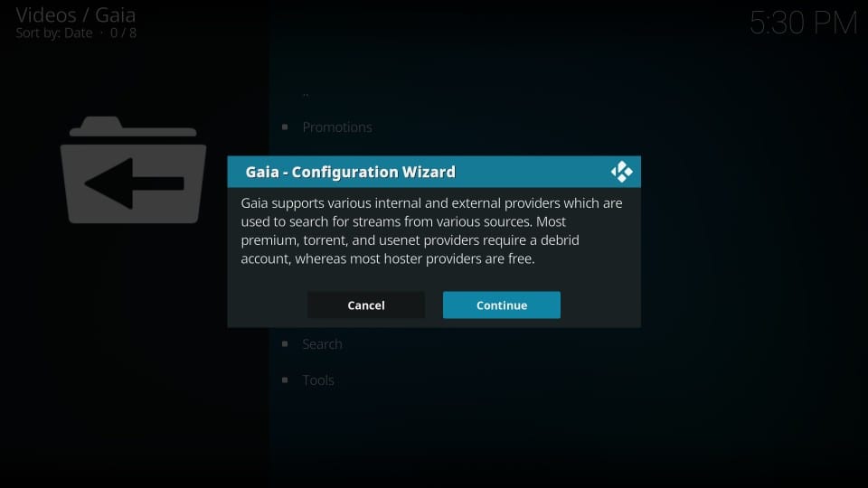Click the Gaia - Configuration Wizard title
This screenshot has width=868, height=488.
[x=351, y=172]
